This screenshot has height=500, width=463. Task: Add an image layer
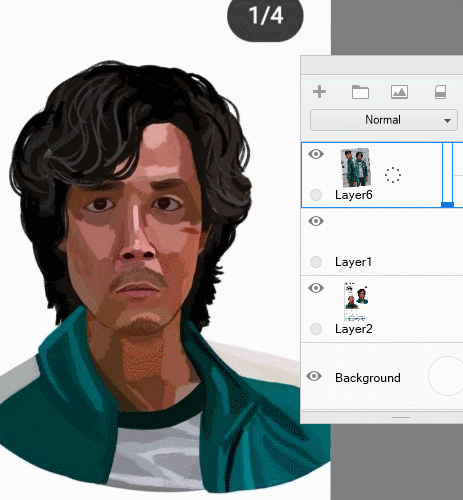pos(399,92)
